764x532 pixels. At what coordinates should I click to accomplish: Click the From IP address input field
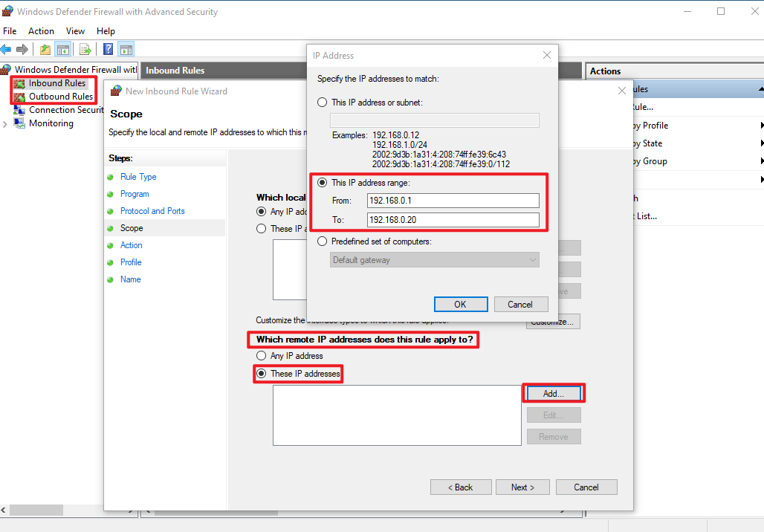point(453,201)
